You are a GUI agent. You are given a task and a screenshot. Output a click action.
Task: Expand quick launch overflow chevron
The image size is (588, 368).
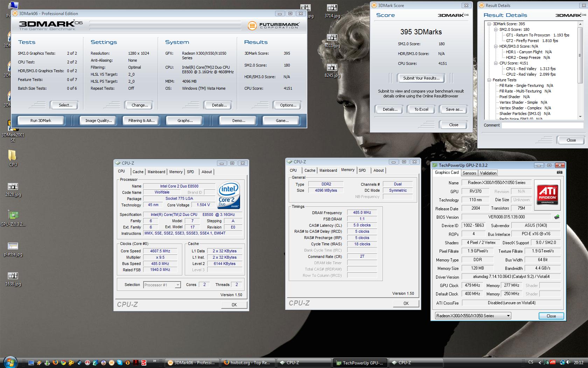pyautogui.click(x=155, y=361)
